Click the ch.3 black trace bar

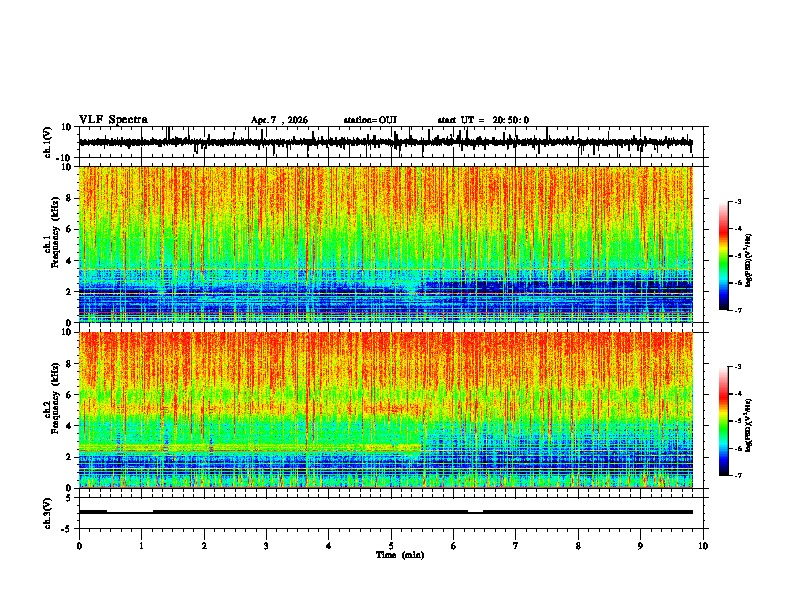pyautogui.click(x=385, y=512)
